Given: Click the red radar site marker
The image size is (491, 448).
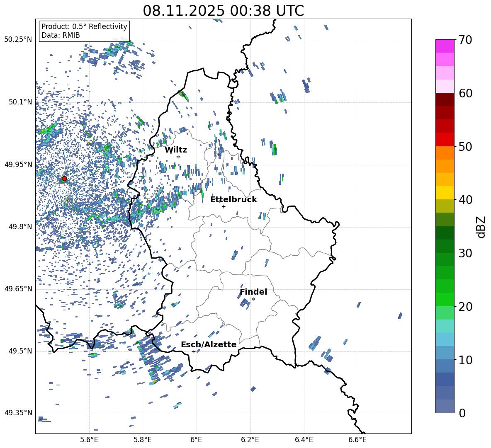Looking at the screenshot, I should click(64, 179).
